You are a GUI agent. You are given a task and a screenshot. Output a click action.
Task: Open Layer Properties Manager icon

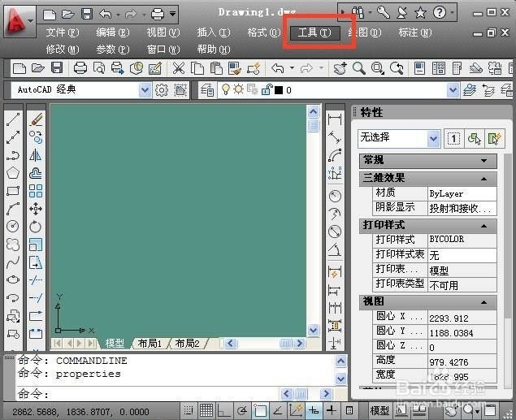coord(207,90)
